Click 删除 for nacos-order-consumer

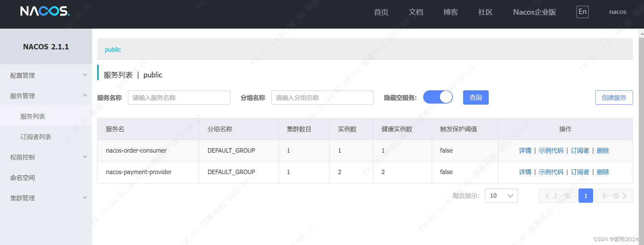603,151
